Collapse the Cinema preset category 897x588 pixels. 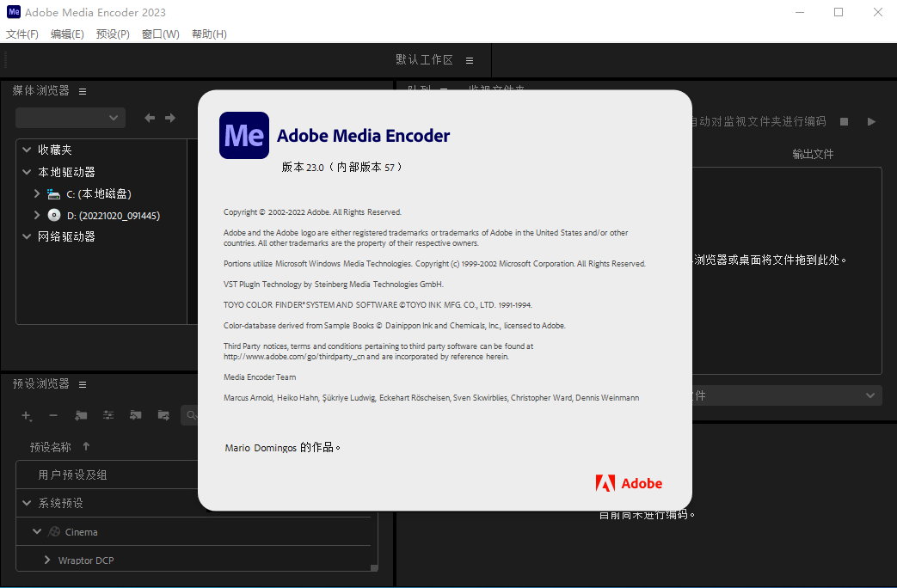tap(37, 531)
